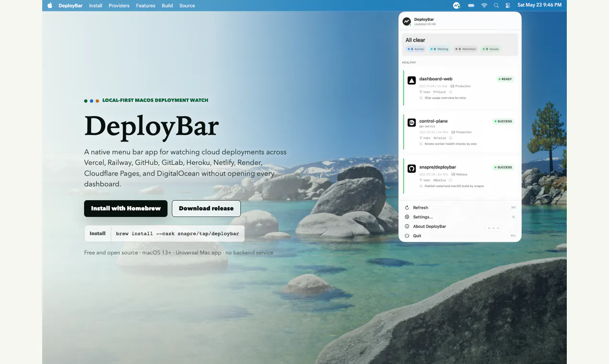
Task: Click the Railway icon beside control-plane
Action: pos(411,123)
